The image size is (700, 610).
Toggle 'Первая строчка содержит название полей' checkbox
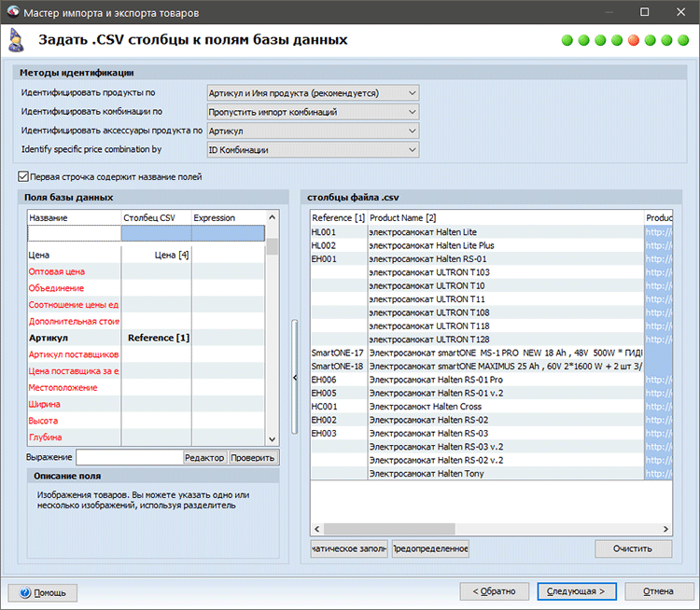23,176
